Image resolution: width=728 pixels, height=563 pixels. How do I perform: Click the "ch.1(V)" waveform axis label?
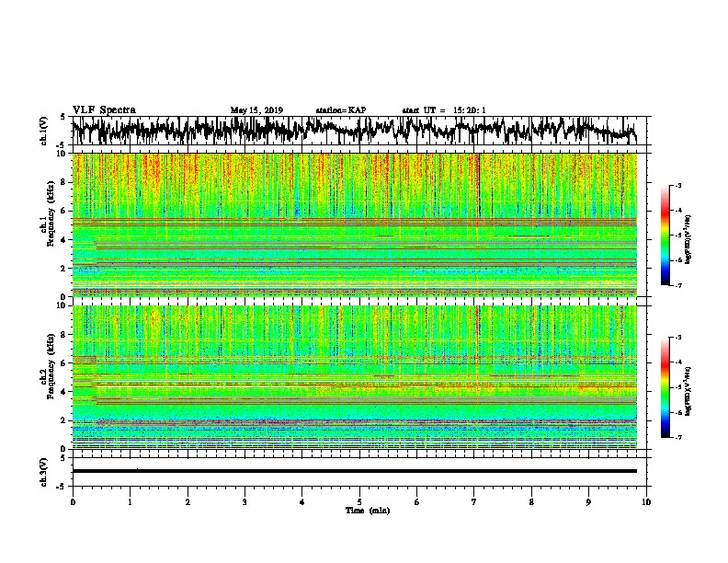[43, 131]
